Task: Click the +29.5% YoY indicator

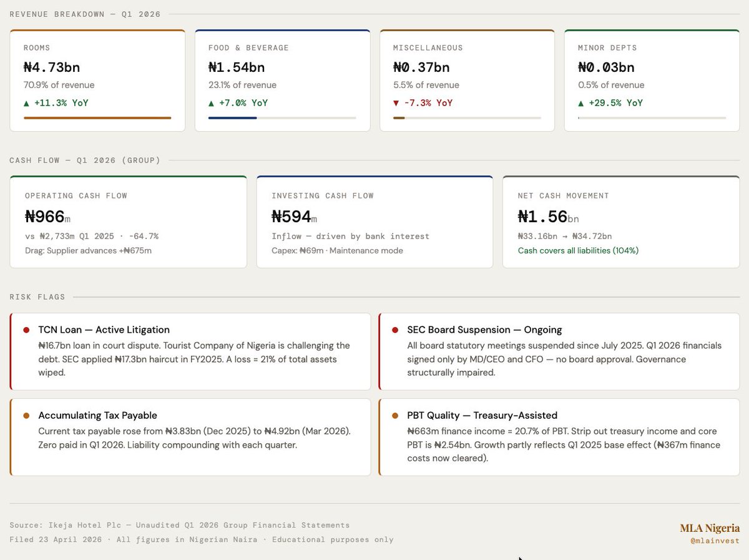Action: (610, 103)
